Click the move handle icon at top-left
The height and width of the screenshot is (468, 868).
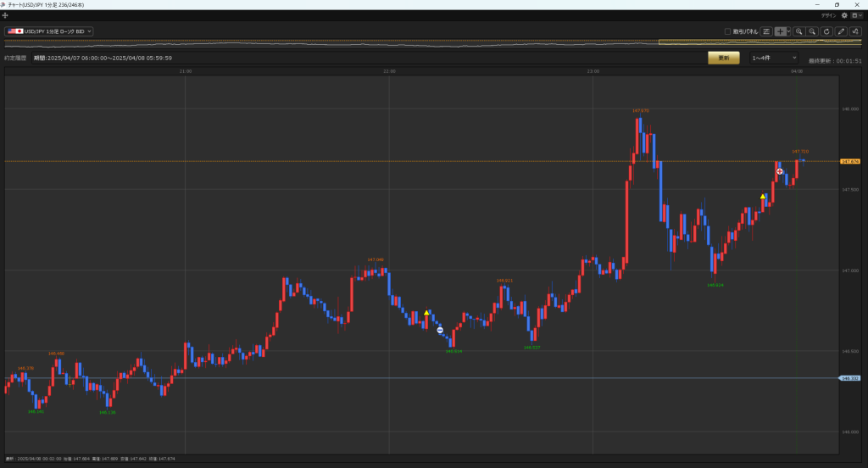coord(5,15)
